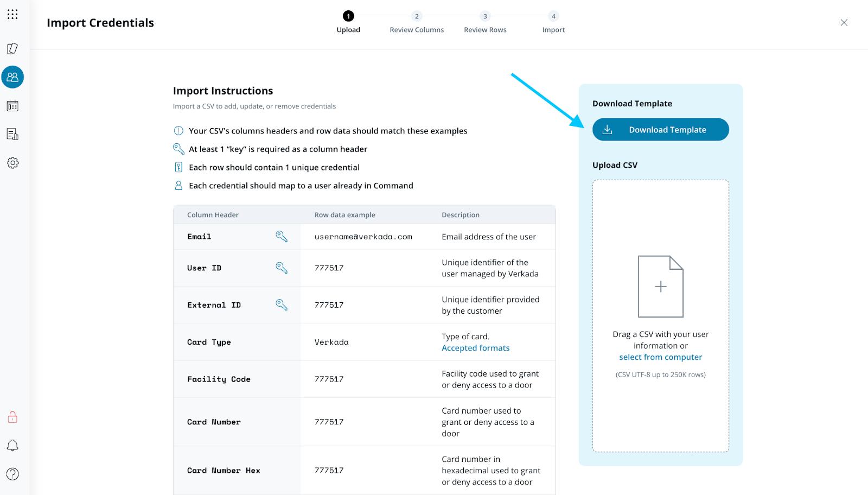Open the notifications bell icon
Viewport: 868px width, 495px height.
pos(12,446)
